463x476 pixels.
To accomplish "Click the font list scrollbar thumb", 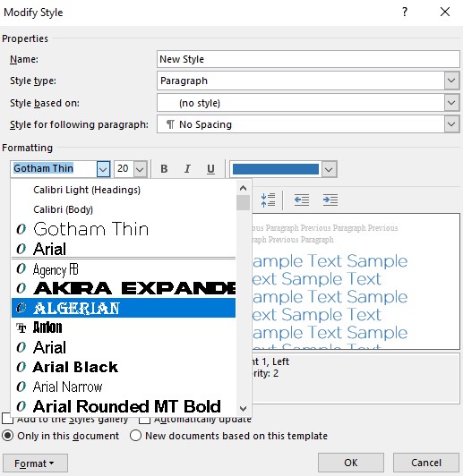I will 243,202.
